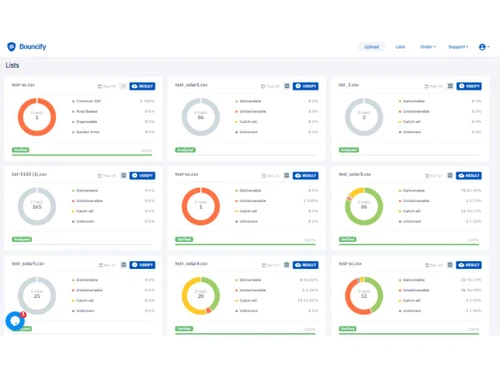View RESULT for test-sc.csv 51-email card

469,265
